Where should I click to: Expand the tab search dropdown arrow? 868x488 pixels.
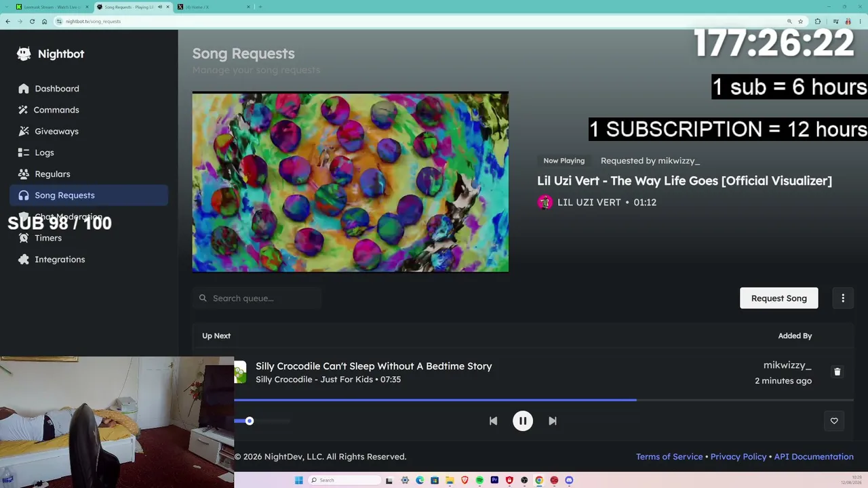(6, 7)
